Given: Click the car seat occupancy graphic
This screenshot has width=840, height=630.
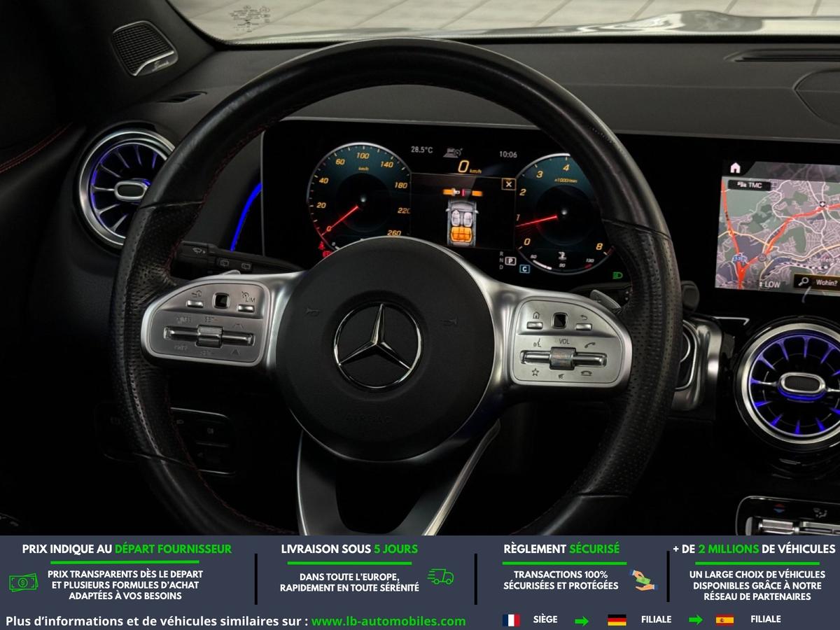Looking at the screenshot, I should [461, 223].
